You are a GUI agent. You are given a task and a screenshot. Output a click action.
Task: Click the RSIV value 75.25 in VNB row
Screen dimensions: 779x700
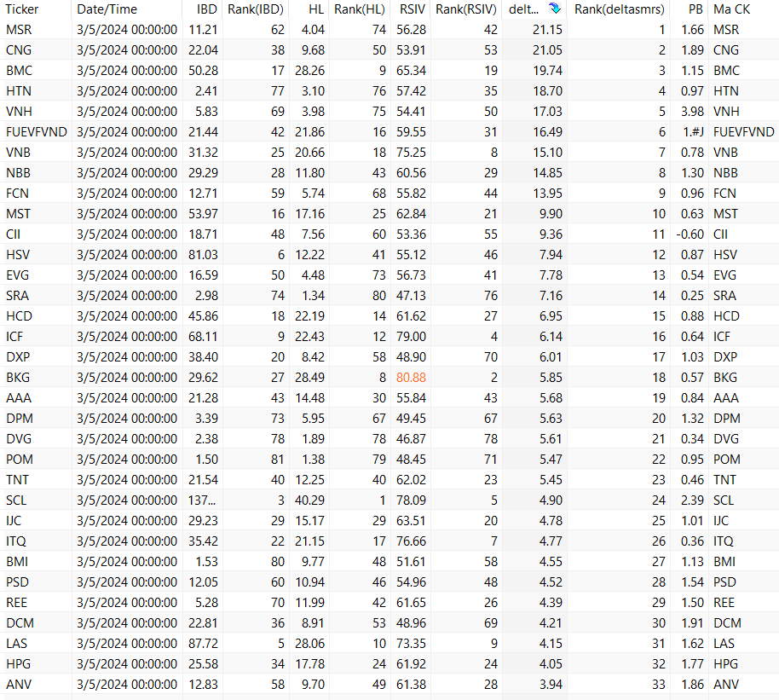(411, 152)
